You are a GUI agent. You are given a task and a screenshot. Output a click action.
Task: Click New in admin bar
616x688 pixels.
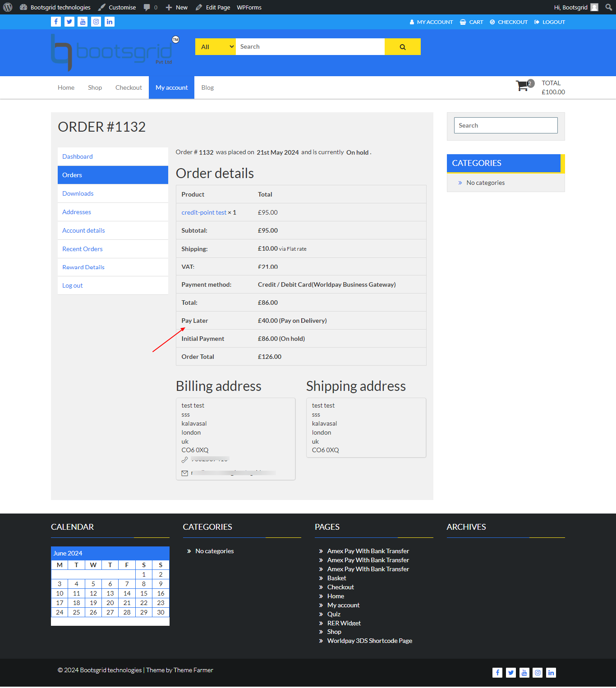[x=177, y=7]
